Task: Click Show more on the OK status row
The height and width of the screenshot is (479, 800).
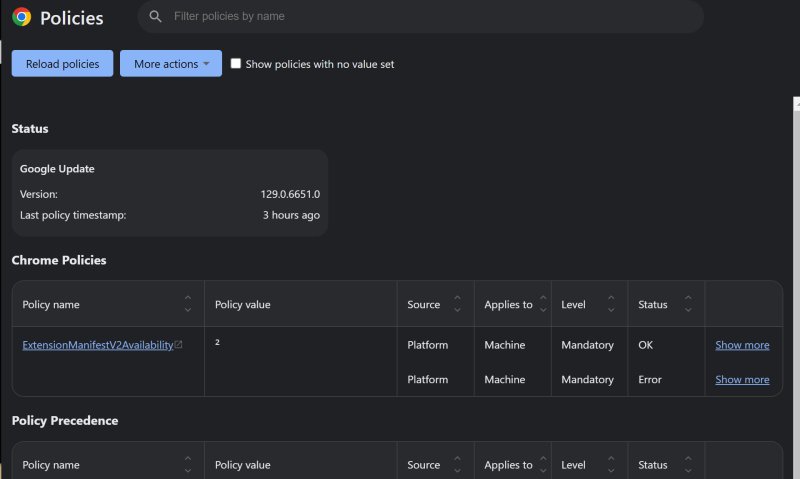Action: [742, 345]
